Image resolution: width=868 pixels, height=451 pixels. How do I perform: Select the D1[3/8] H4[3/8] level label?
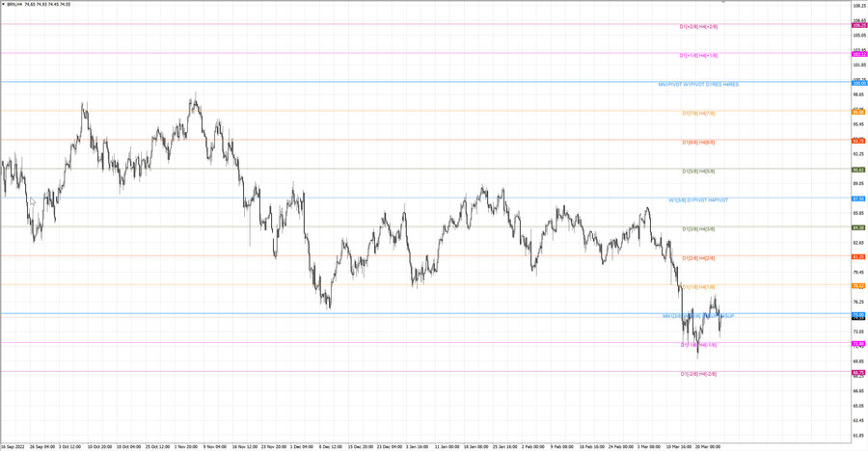(x=698, y=229)
